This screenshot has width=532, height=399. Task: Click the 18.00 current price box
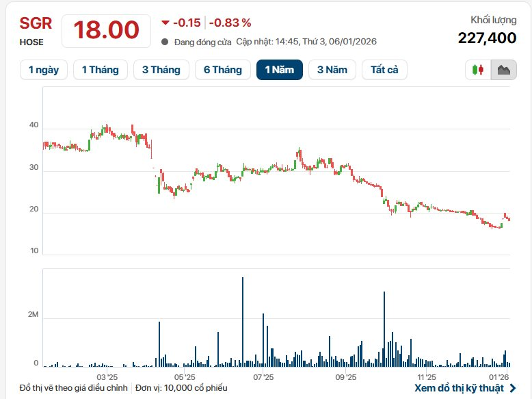point(107,30)
